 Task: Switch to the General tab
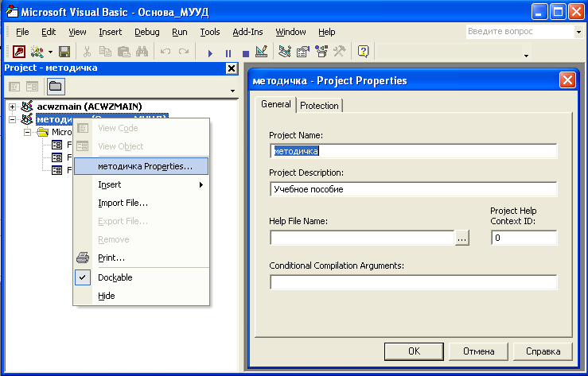[x=275, y=104]
